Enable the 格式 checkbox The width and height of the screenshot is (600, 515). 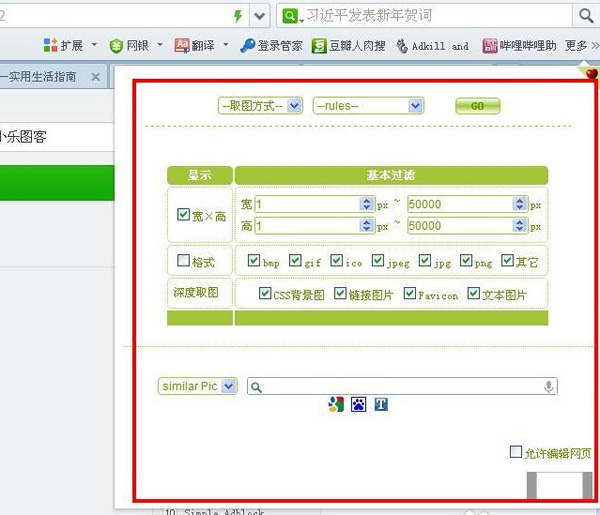click(x=183, y=261)
